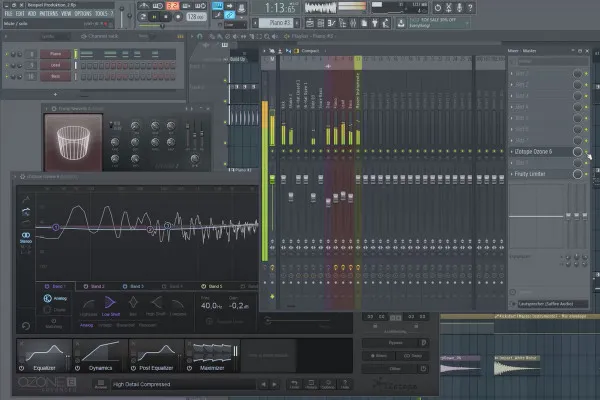The width and height of the screenshot is (600, 400).
Task: Click the master track fader handle
Action: point(272,179)
